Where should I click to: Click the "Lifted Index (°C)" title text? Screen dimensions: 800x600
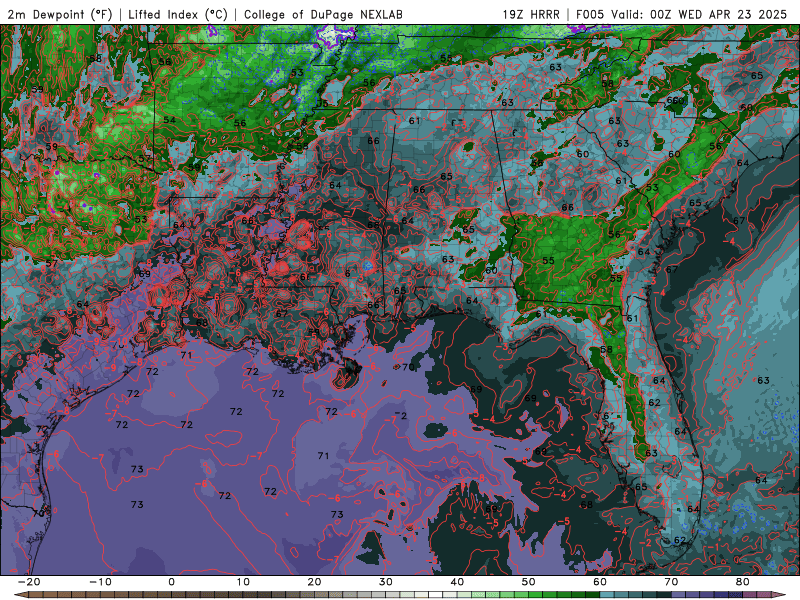tap(178, 14)
